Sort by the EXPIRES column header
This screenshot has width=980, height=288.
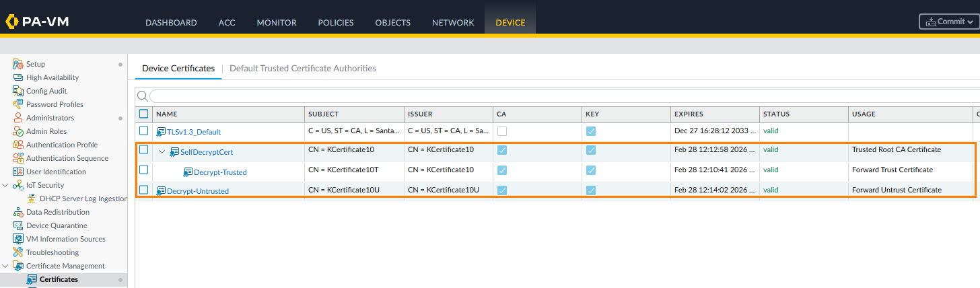pos(715,114)
